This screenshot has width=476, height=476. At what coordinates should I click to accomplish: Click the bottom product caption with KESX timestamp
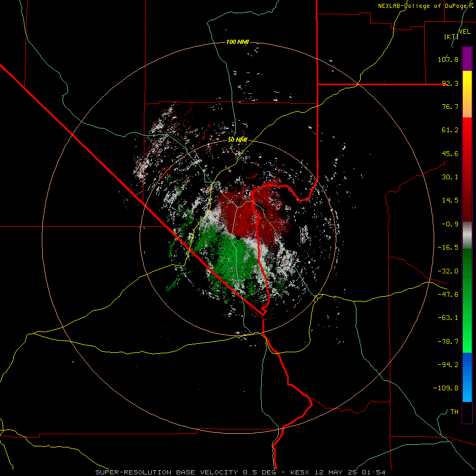click(x=241, y=472)
